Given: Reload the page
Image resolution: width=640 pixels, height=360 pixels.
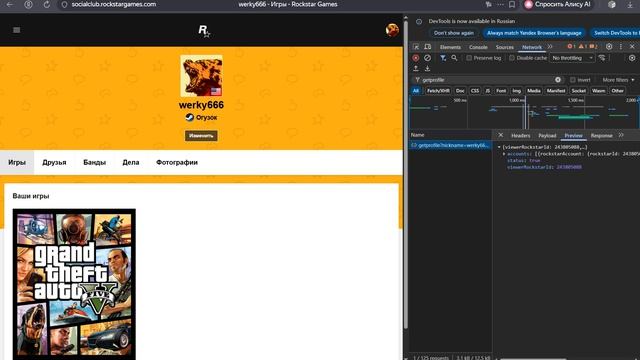Looking at the screenshot, I should tap(47, 4).
